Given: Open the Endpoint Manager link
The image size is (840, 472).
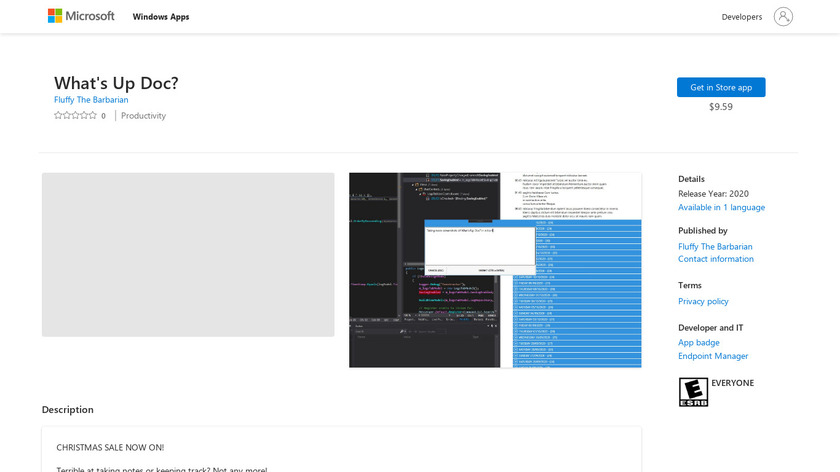Looking at the screenshot, I should coord(713,356).
